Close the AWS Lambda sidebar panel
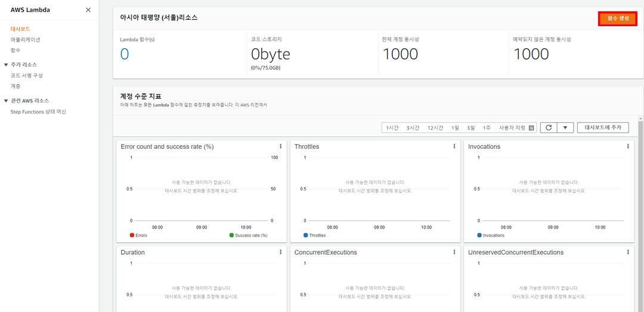This screenshot has height=312, width=644. pos(88,10)
